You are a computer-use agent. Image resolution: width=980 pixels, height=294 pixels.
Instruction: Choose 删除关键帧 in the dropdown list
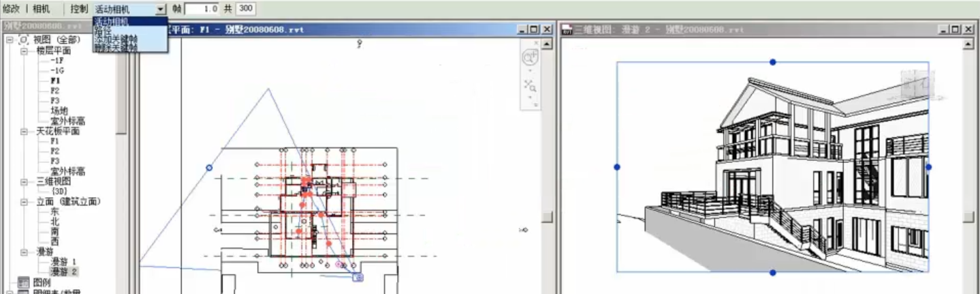click(x=114, y=48)
